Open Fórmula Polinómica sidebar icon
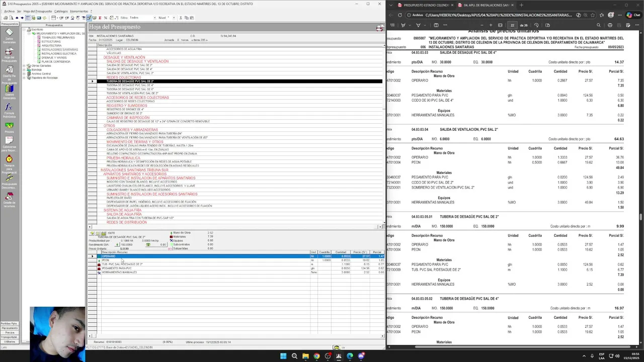 (x=9, y=111)
